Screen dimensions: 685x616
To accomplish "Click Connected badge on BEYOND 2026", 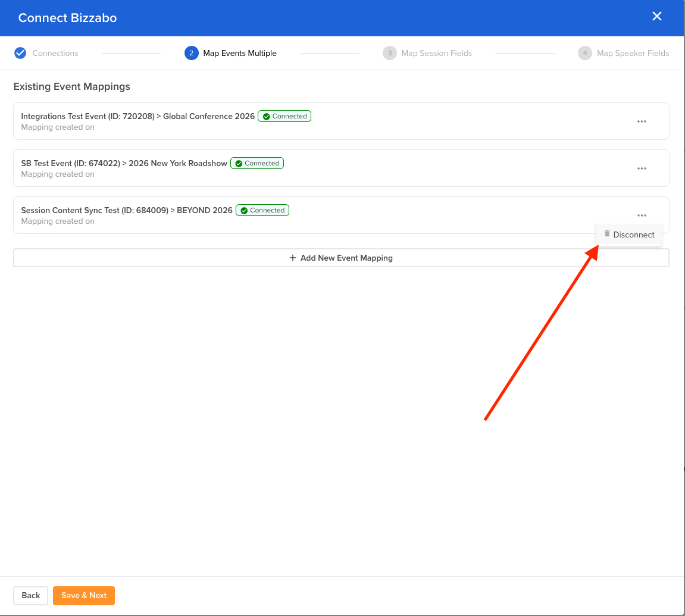I will 262,210.
